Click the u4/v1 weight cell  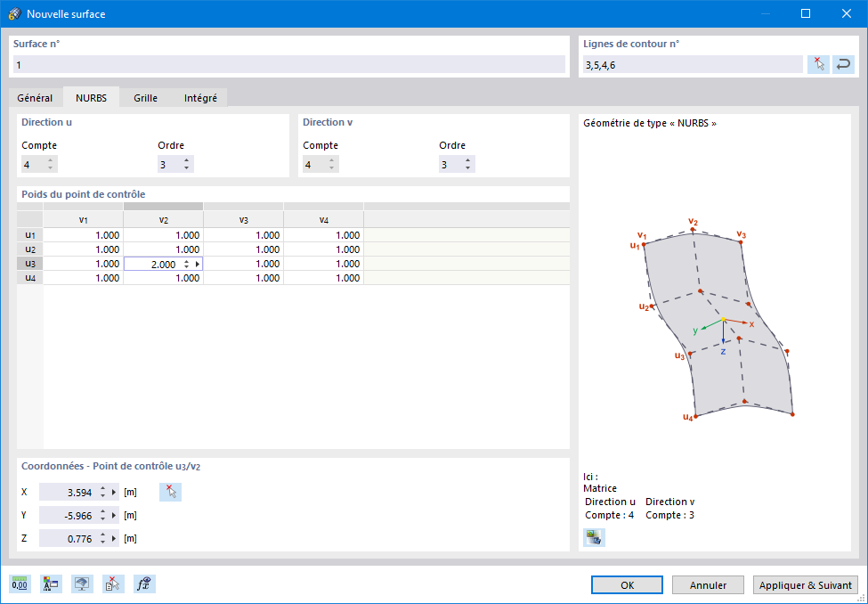(x=83, y=278)
